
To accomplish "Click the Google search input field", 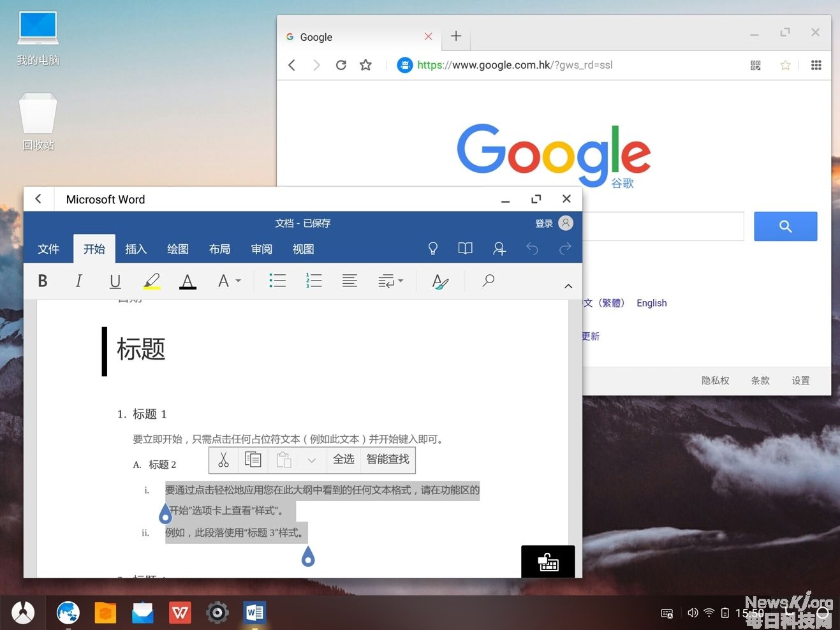I will coord(663,226).
